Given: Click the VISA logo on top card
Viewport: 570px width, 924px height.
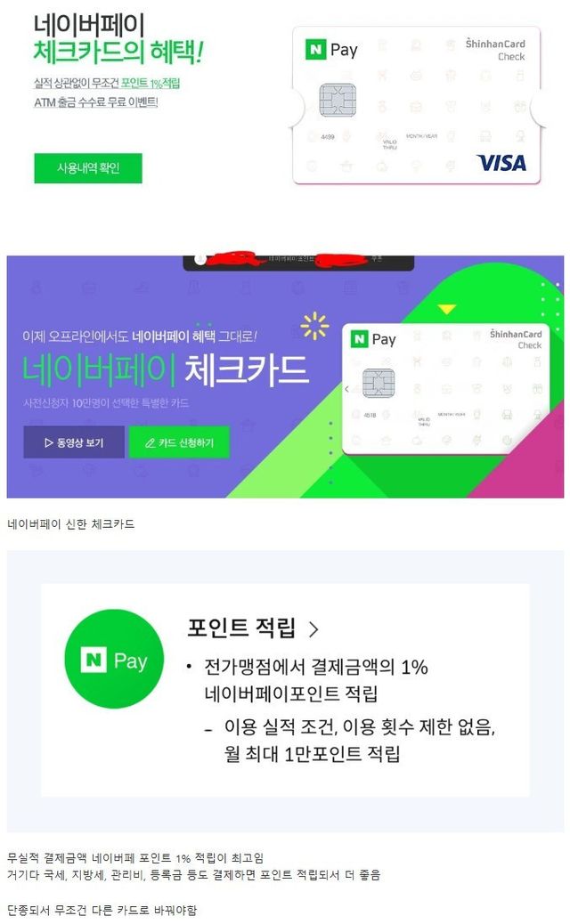Looking at the screenshot, I should tap(501, 163).
